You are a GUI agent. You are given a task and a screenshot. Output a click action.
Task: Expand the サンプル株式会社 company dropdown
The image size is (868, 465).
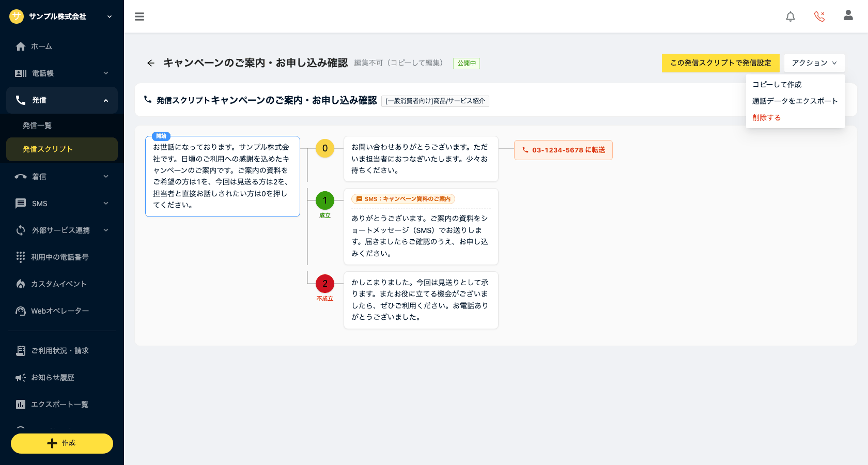tap(110, 17)
